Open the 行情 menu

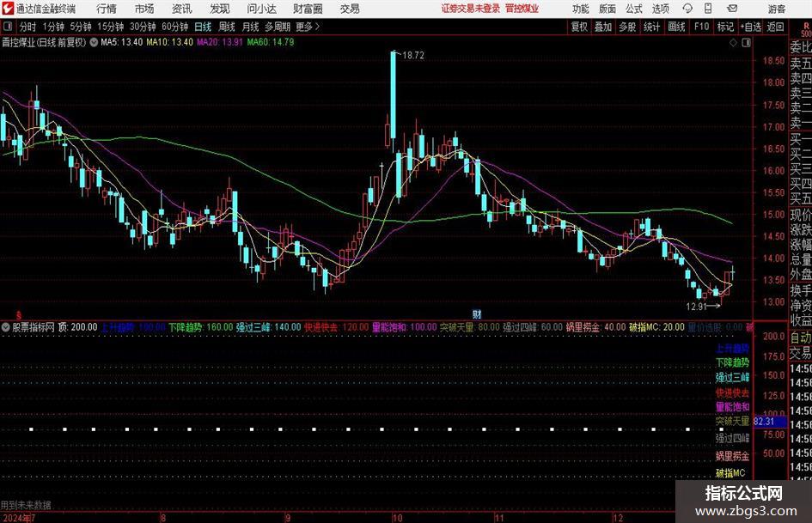click(107, 9)
